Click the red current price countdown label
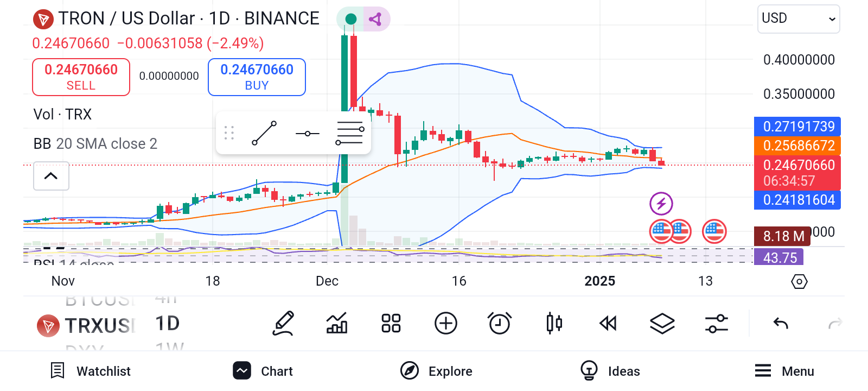This screenshot has height=391, width=868. [x=797, y=173]
